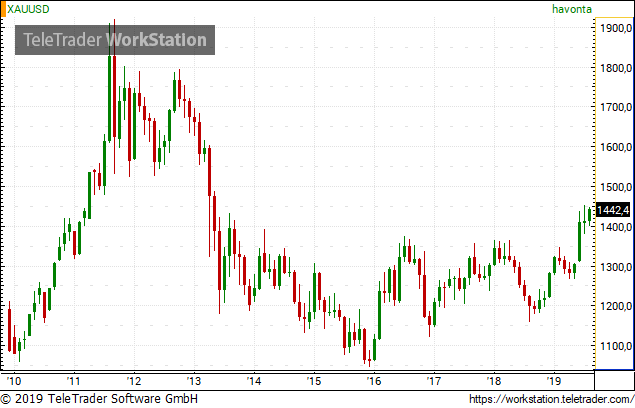Click the 1400,0 price axis label
This screenshot has width=635, height=408.
tap(615, 227)
